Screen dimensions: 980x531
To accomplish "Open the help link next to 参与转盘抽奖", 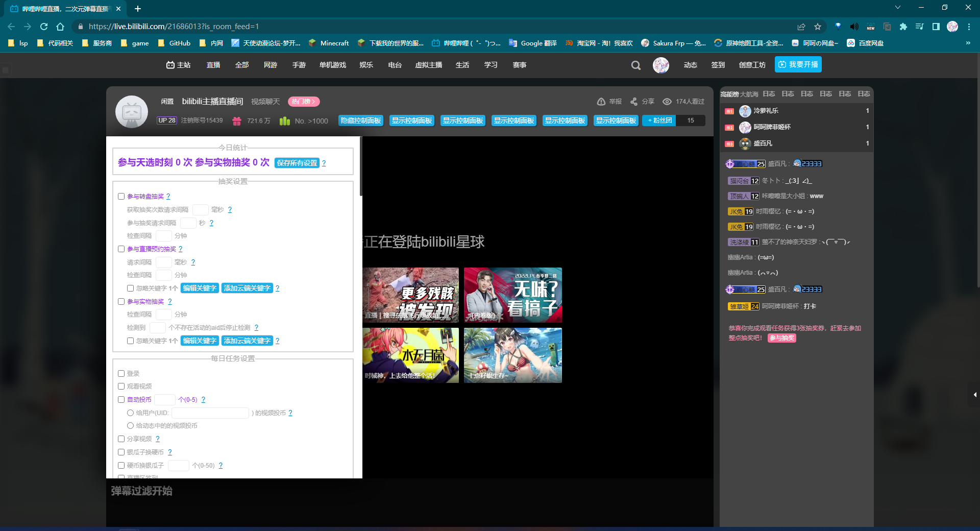I will [168, 197].
